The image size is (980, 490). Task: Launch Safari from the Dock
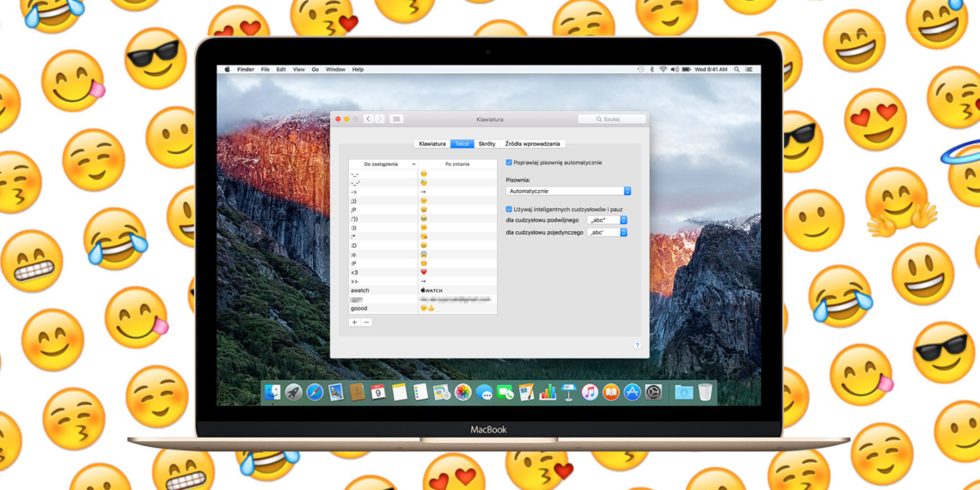pyautogui.click(x=315, y=393)
